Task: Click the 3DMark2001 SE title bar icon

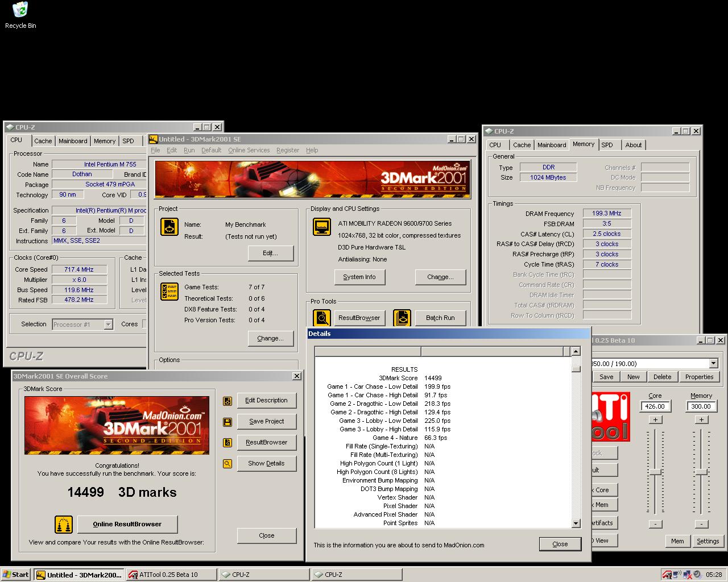Action: point(154,139)
